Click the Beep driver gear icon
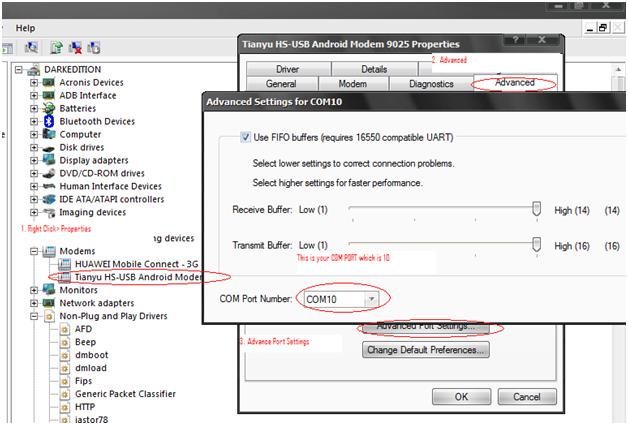 tap(64, 342)
